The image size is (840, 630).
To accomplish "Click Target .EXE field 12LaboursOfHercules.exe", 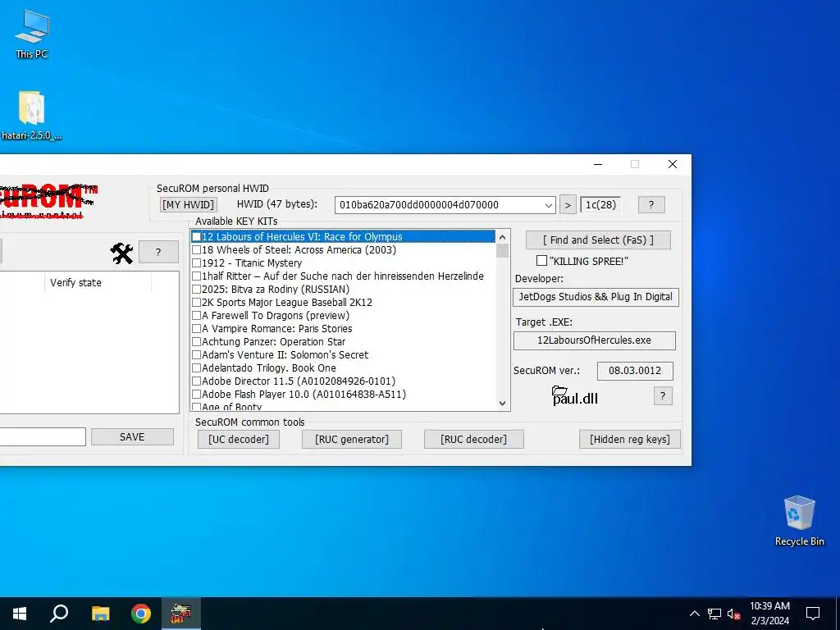I will point(594,340).
